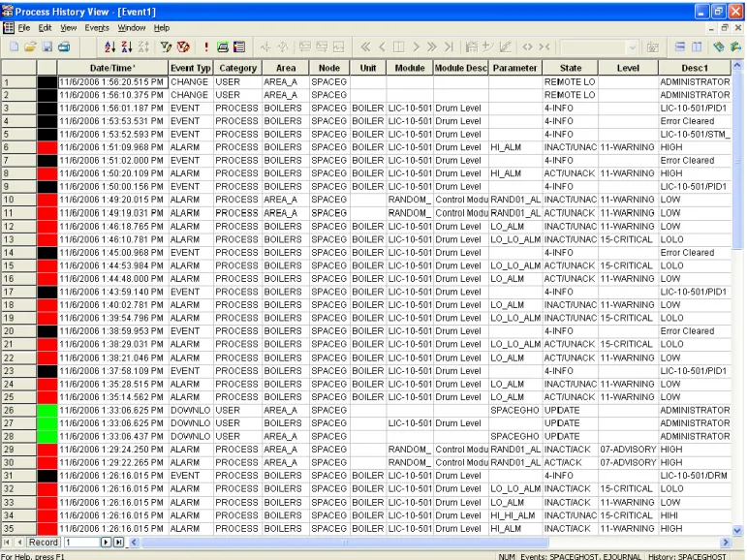Expand the timescale with <> icon
Screen dimensions: 747x560
[527, 47]
